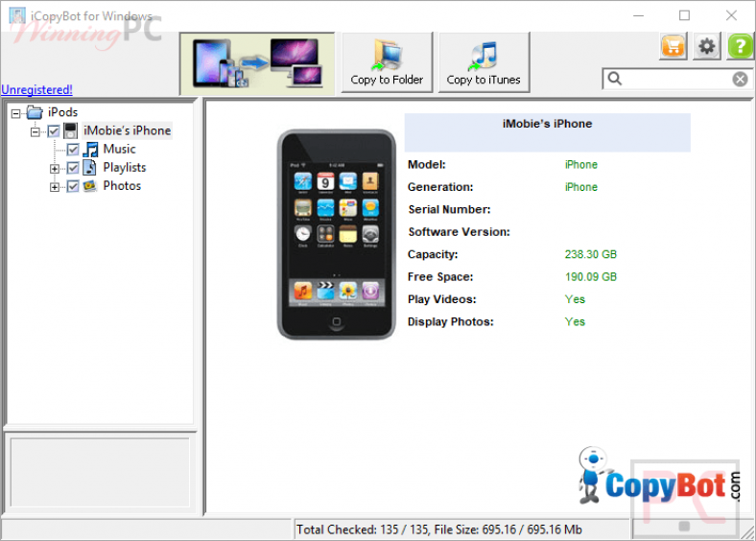This screenshot has width=756, height=541.
Task: Click the Unregistered! link
Action: tap(36, 89)
